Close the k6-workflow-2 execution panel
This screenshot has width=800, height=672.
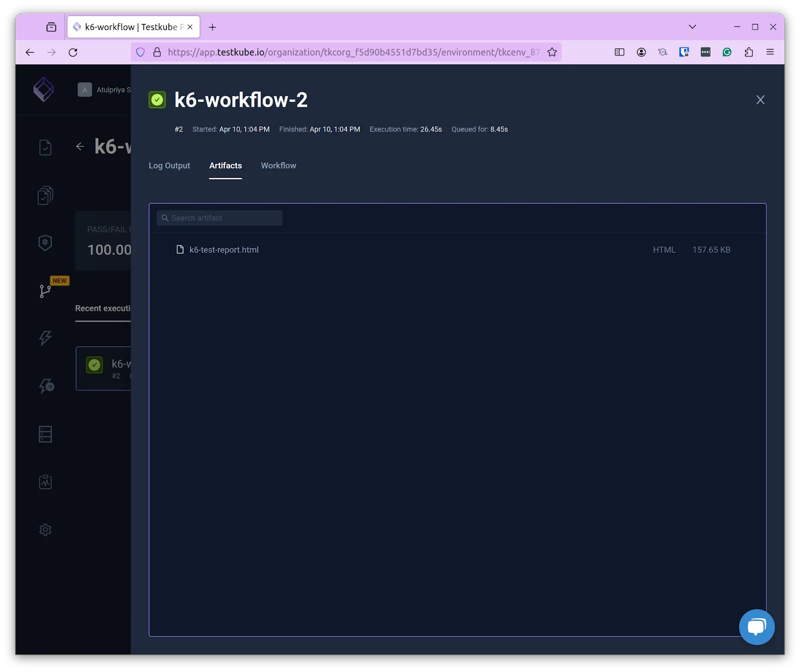coord(760,100)
